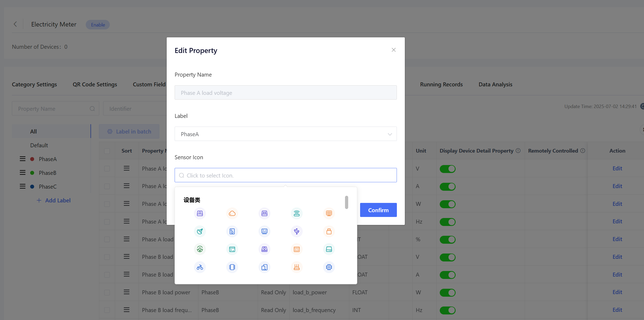Choose the Wi-Fi router sensor icon
The height and width of the screenshot is (320, 644).
pyautogui.click(x=297, y=213)
